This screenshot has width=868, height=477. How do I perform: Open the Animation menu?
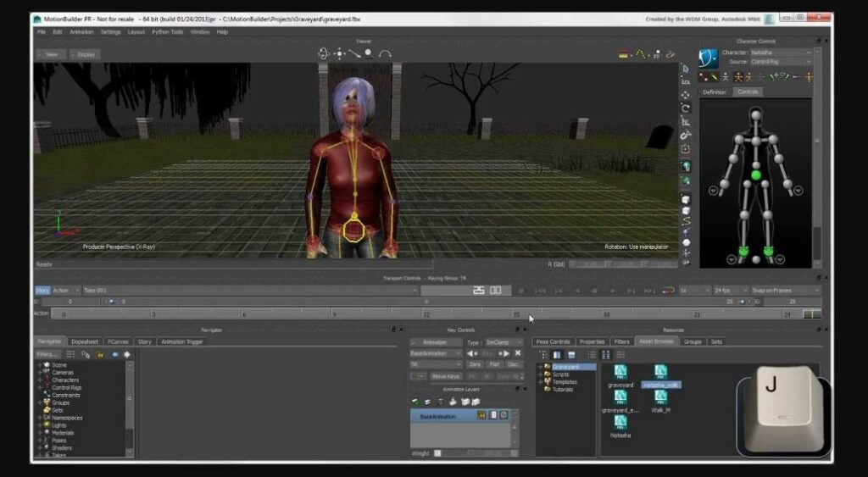pyautogui.click(x=81, y=32)
